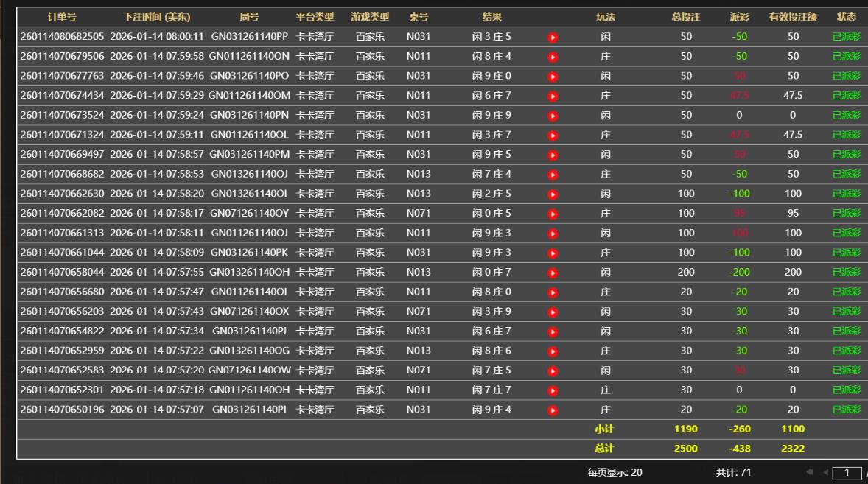The width and height of the screenshot is (868, 484).
Task: Click the previous page single arrow
Action: coord(825,473)
